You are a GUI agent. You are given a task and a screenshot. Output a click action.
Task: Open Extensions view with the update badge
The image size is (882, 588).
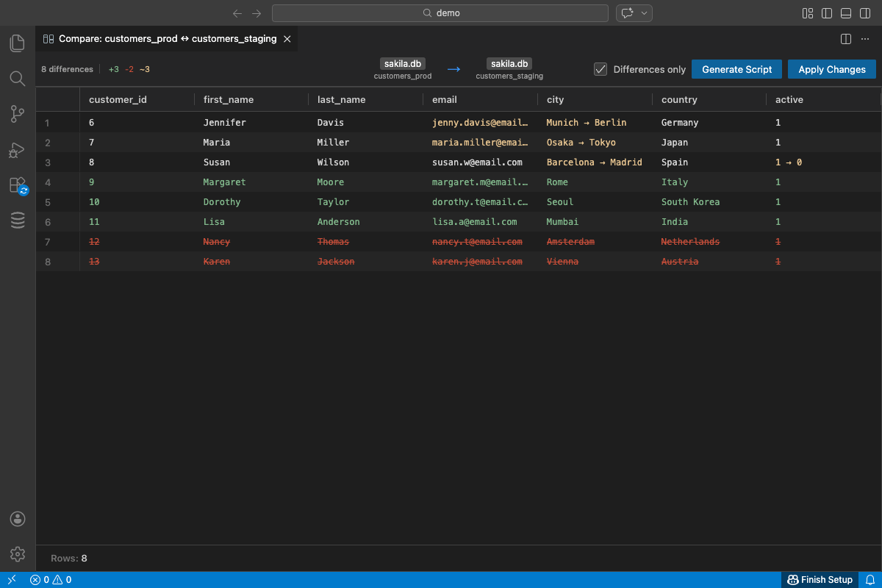pyautogui.click(x=17, y=185)
